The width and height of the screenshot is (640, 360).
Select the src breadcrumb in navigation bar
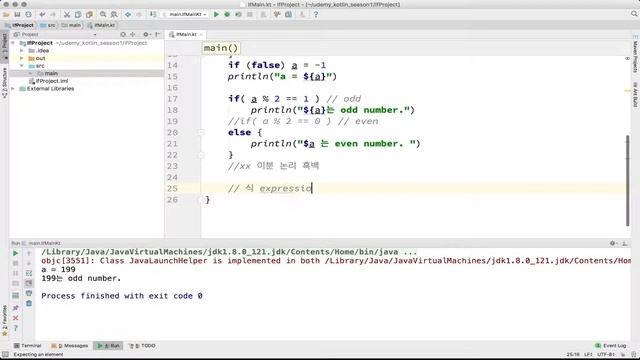(48, 25)
